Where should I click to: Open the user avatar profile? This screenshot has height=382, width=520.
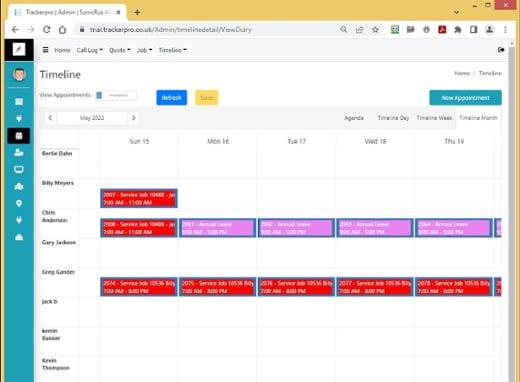pyautogui.click(x=19, y=74)
